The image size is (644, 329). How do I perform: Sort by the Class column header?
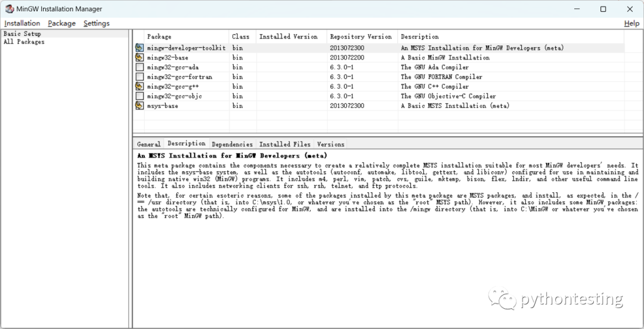click(x=242, y=36)
